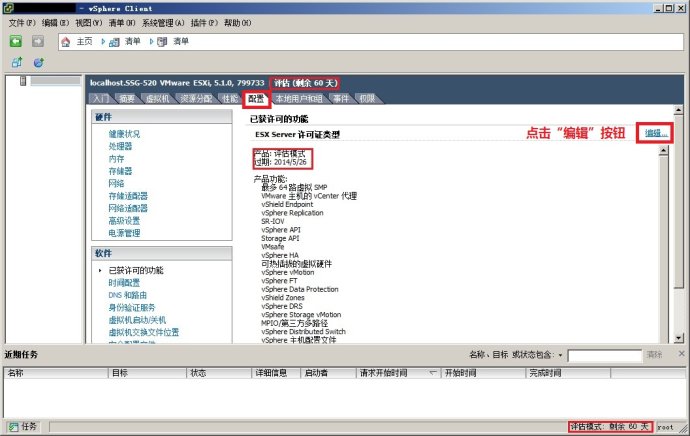
Task: Sort tasks by 完成时间 column header
Action: tap(568, 373)
